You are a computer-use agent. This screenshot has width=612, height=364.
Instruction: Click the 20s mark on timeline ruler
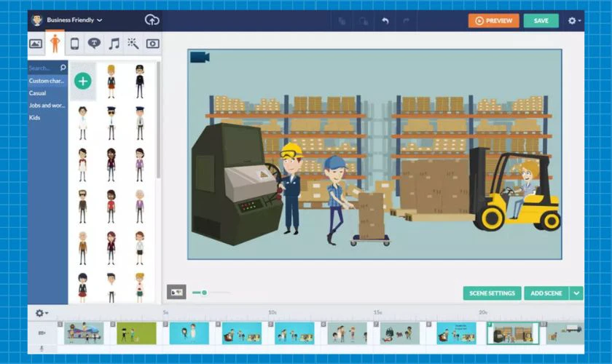tap(483, 312)
